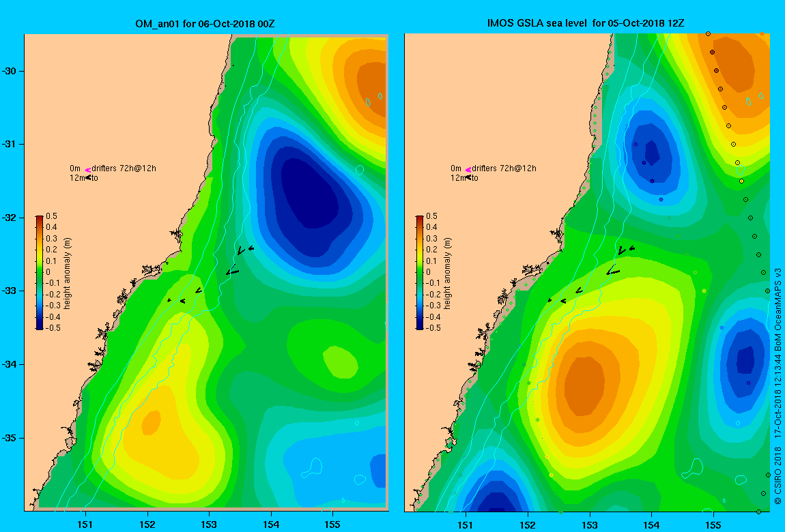
Task: Click longitude label '155' under the OM_an01 map
Action: tap(332, 524)
